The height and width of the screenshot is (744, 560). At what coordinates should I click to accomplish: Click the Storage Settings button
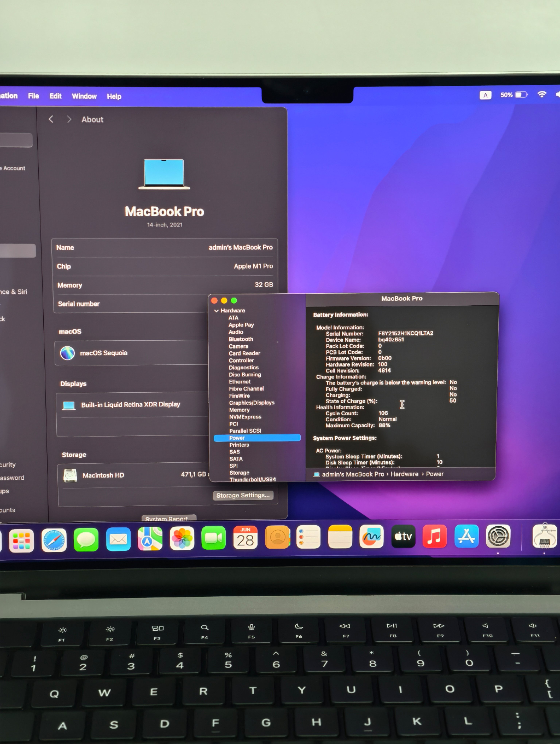(x=243, y=495)
